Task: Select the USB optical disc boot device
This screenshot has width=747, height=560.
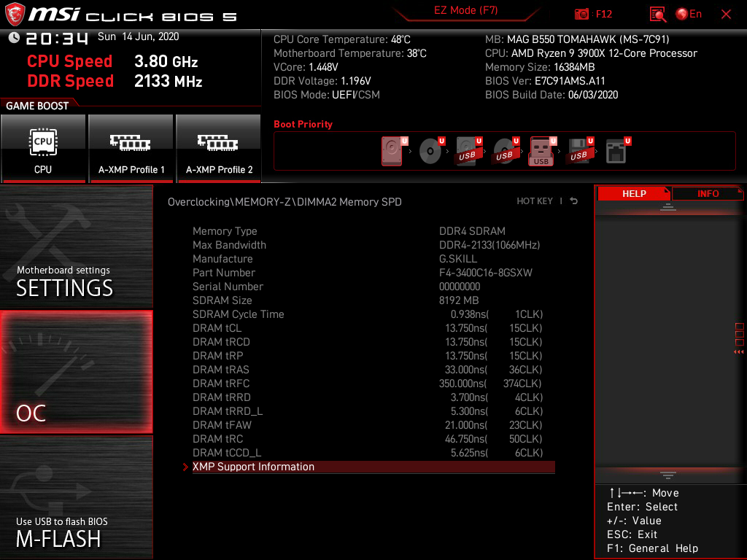Action: tap(506, 151)
